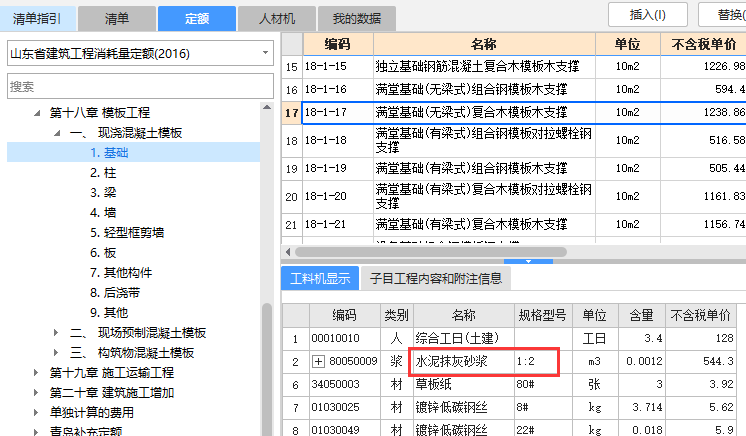Viewport: 746px width, 436px height.
Task: Select row 18-1-21 quota entry
Action: [514, 225]
